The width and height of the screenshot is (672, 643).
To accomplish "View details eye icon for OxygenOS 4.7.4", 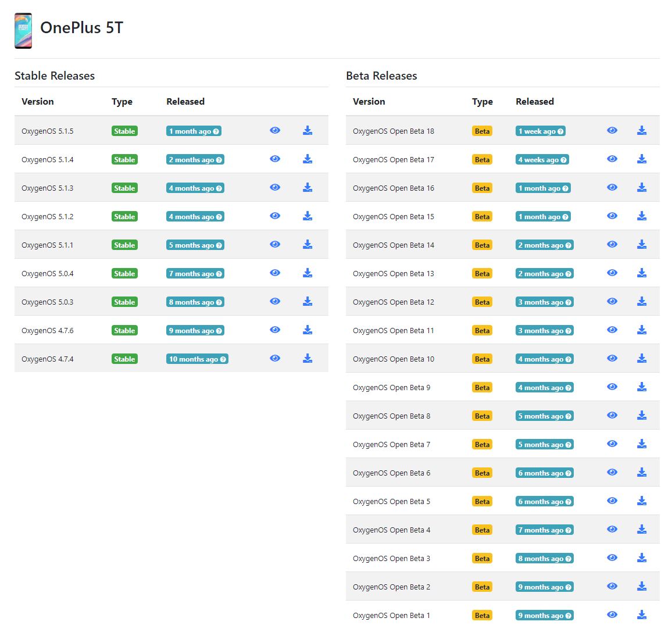I will pyautogui.click(x=275, y=358).
